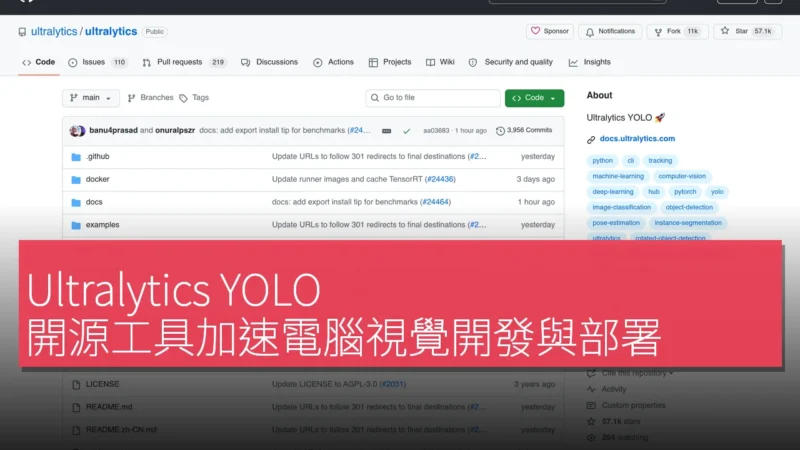
Task: Star the ultralytics repository
Action: click(747, 32)
